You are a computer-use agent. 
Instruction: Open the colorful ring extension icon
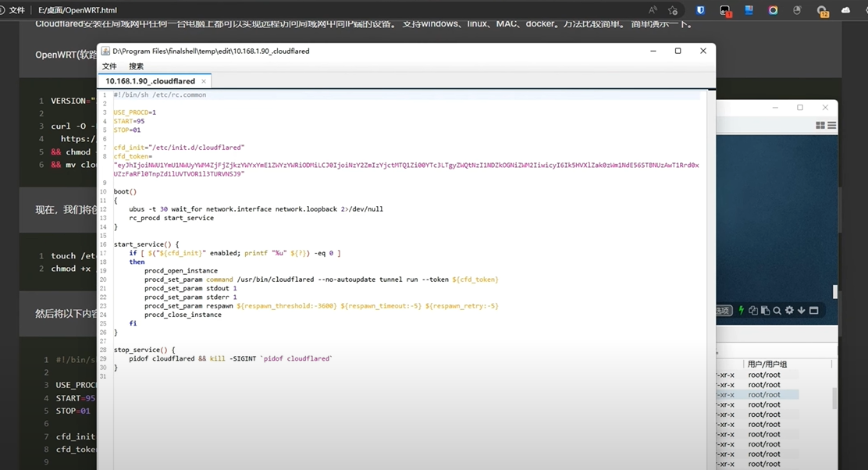pos(774,10)
